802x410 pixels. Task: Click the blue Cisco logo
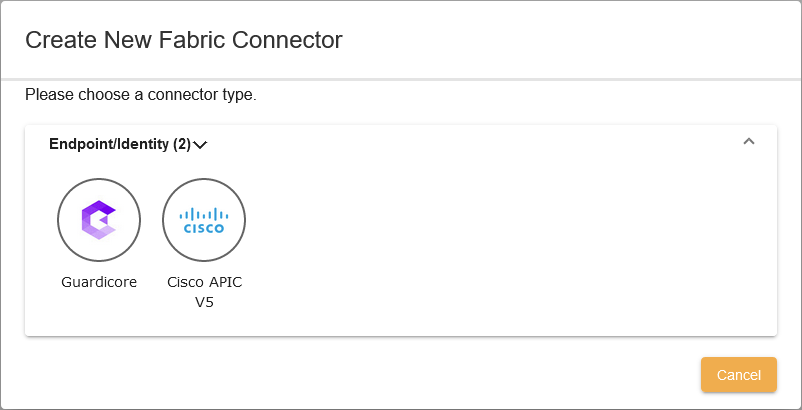coord(204,221)
